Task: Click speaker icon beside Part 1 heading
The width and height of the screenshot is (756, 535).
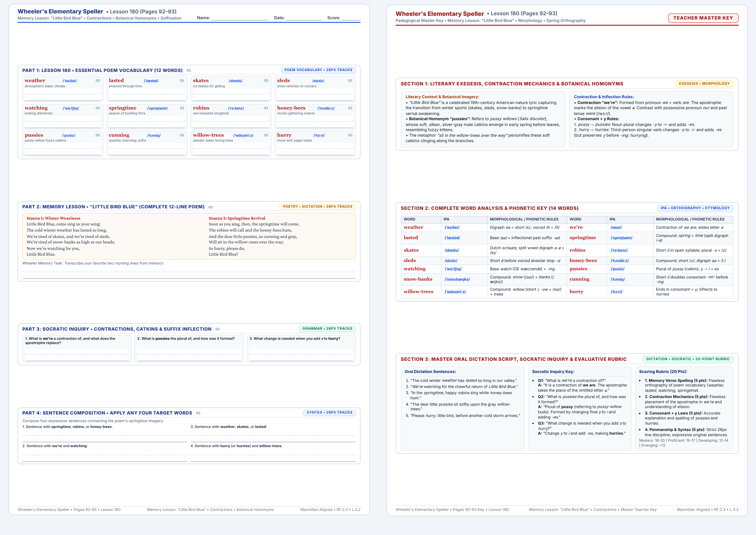Action: click(189, 70)
